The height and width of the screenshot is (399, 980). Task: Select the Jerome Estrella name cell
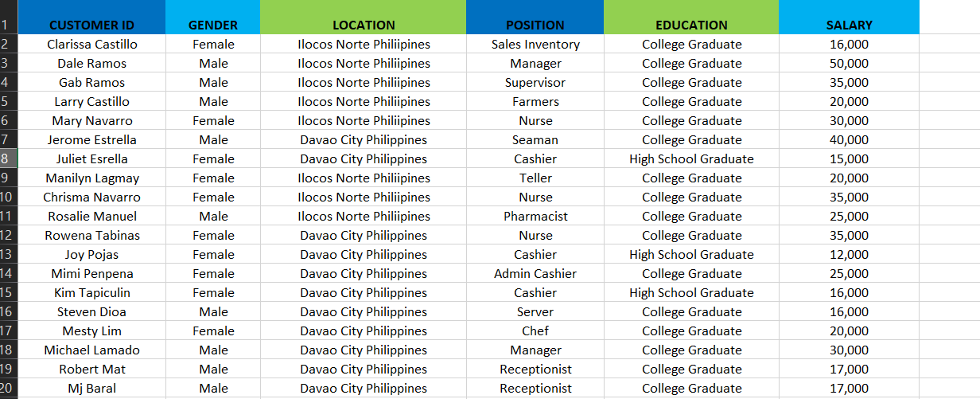[x=91, y=140]
